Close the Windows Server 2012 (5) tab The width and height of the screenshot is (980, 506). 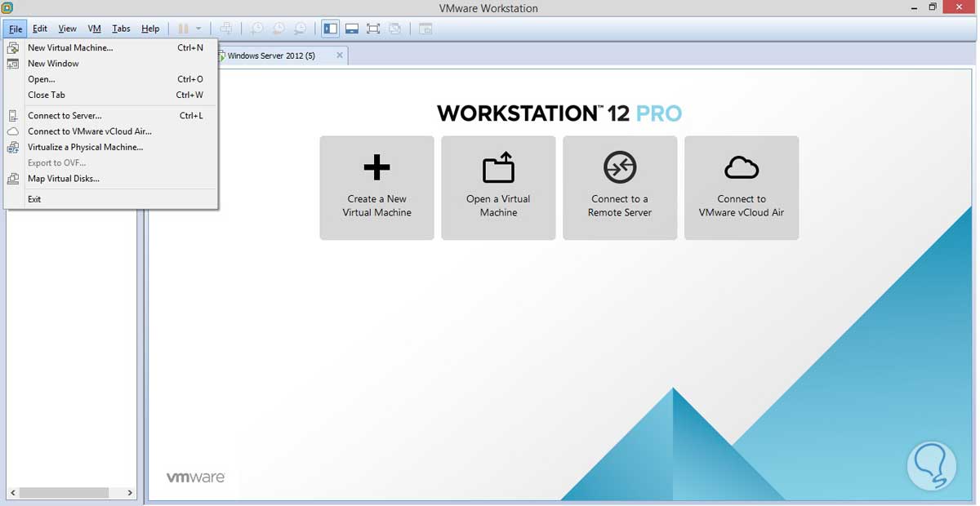pos(340,55)
